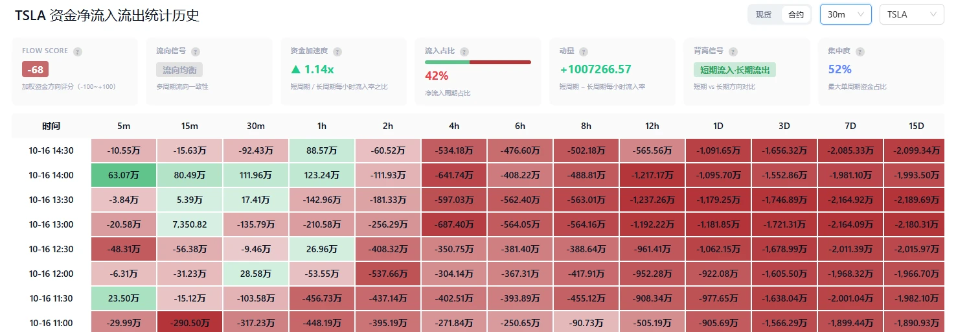Click the -90.73万 cell
This screenshot has width=980, height=332.
click(586, 322)
